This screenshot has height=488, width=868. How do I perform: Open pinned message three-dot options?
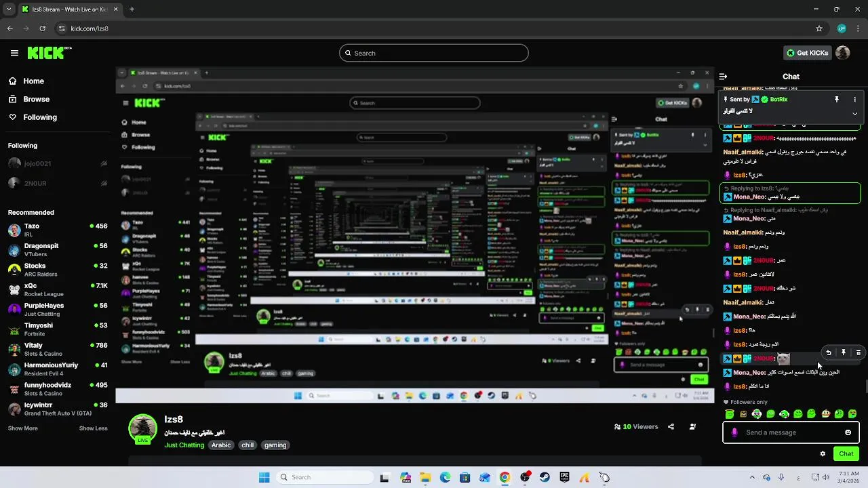point(855,100)
